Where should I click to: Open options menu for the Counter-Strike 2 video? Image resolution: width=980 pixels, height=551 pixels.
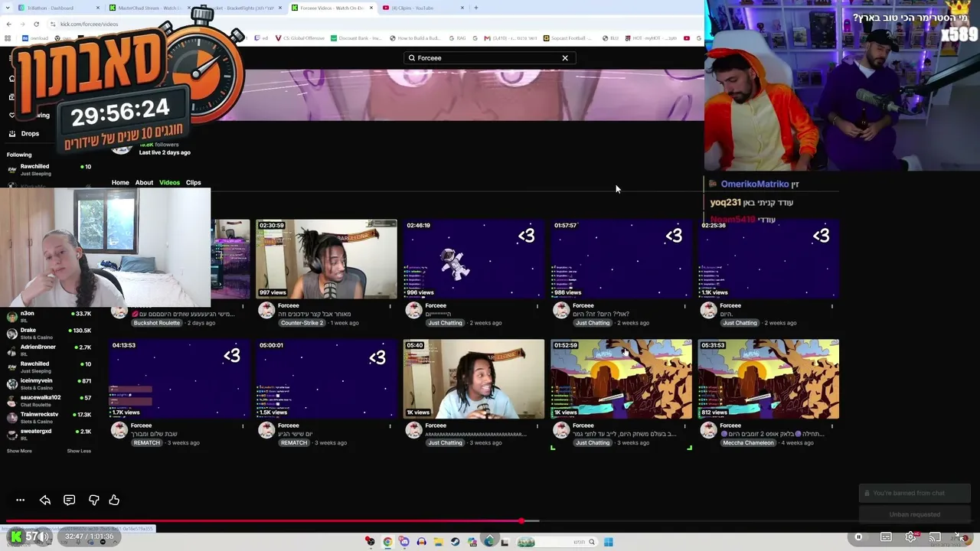click(x=390, y=307)
